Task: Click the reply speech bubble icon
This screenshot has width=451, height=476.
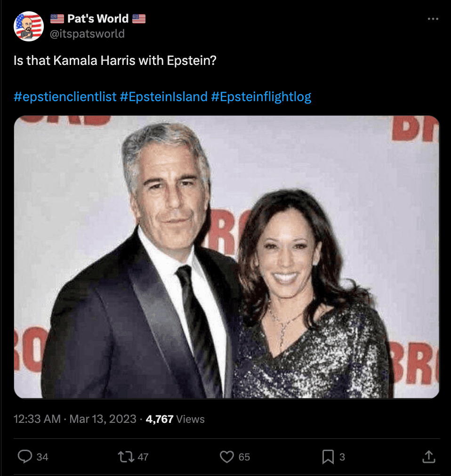Action: click(x=24, y=456)
